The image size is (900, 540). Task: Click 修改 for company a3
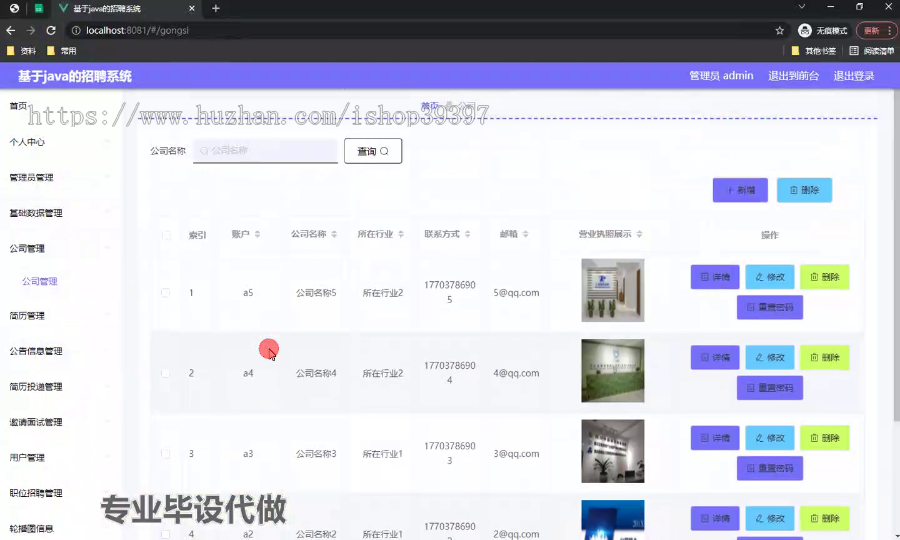pos(770,438)
